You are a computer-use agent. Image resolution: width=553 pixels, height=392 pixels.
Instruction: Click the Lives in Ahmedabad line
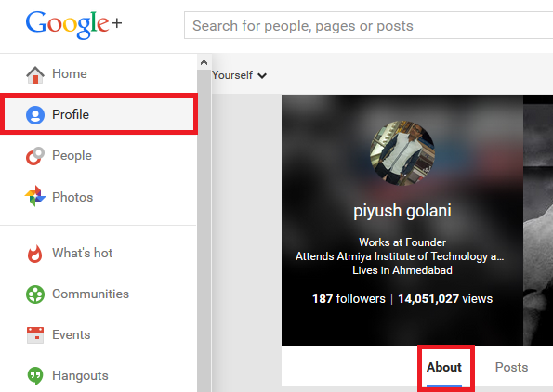(402, 270)
